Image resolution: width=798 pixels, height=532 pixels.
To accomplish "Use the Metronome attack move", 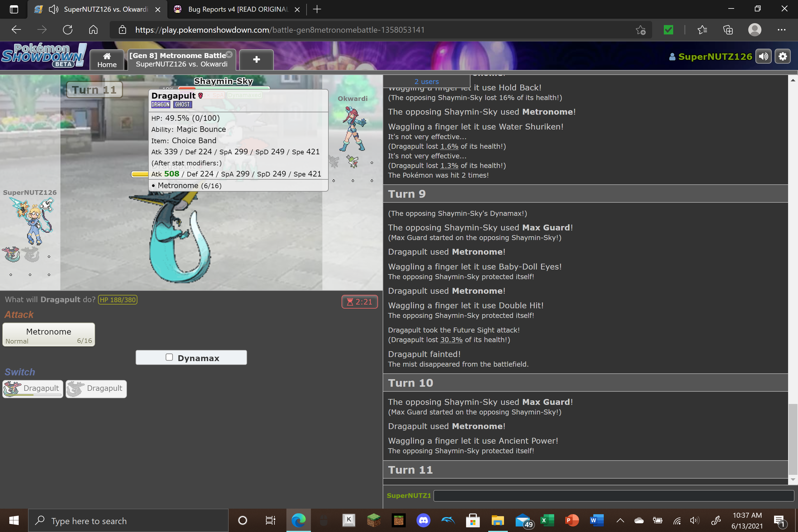I will pyautogui.click(x=48, y=335).
